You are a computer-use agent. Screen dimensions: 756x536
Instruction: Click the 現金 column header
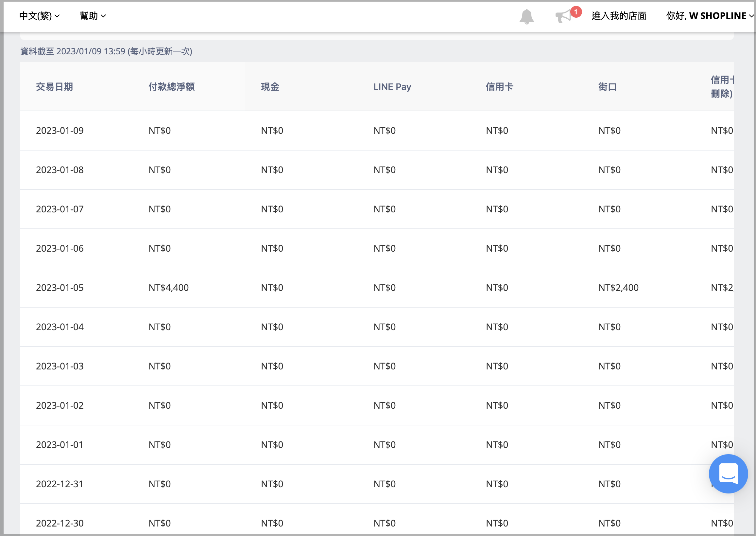270,87
